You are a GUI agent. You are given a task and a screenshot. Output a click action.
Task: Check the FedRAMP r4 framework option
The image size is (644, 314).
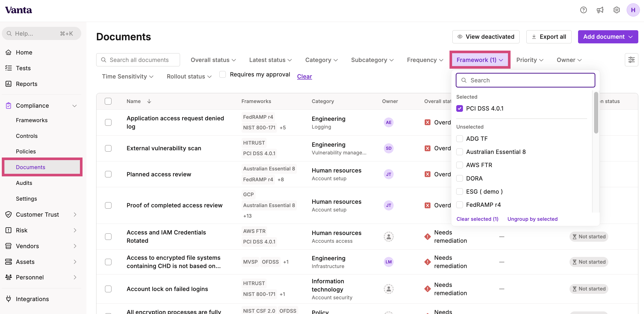click(460, 205)
